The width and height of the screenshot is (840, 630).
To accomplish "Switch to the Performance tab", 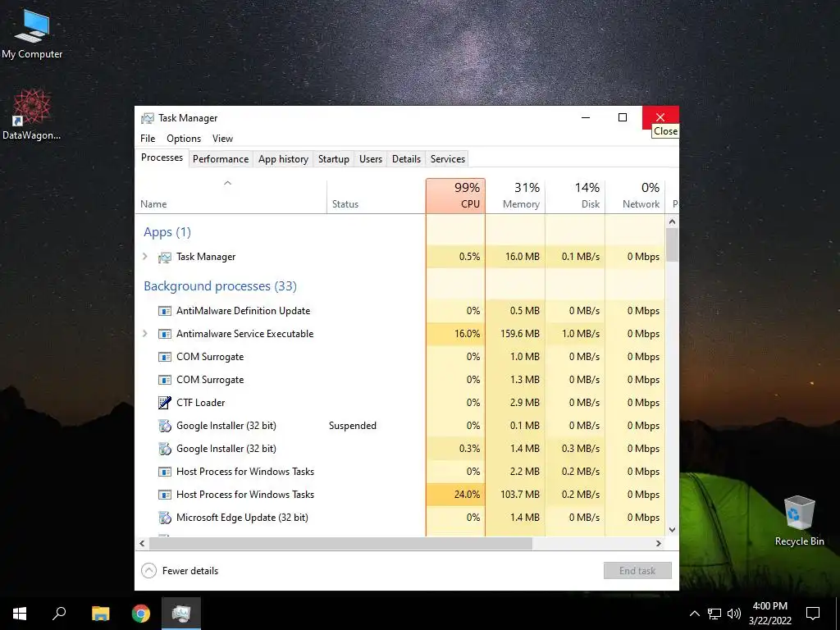I will click(221, 159).
